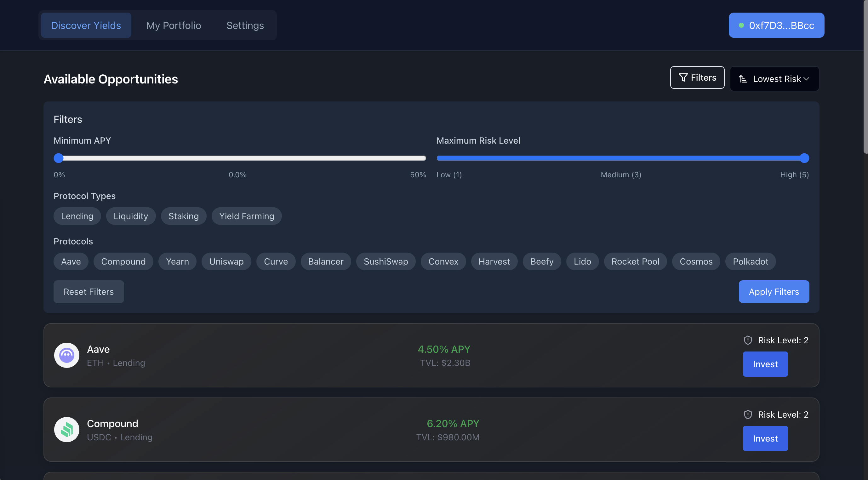Click the wallet address 0xf7D3...BBcc button
Viewport: 868px width, 480px height.
point(776,25)
